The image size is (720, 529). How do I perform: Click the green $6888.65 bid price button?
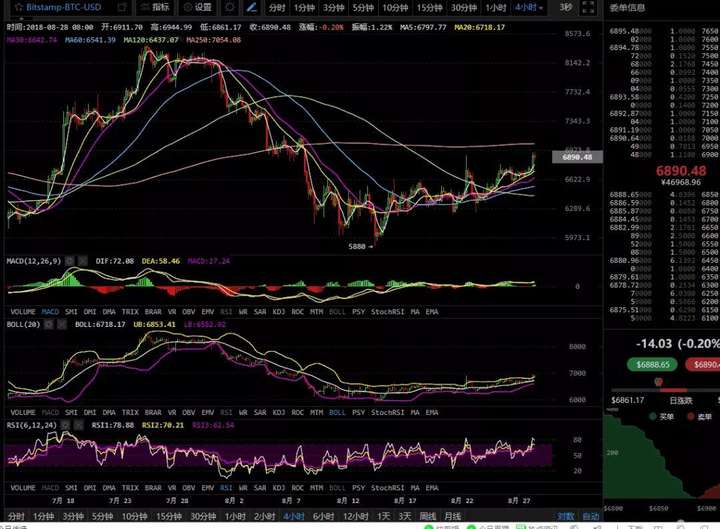[x=653, y=365]
